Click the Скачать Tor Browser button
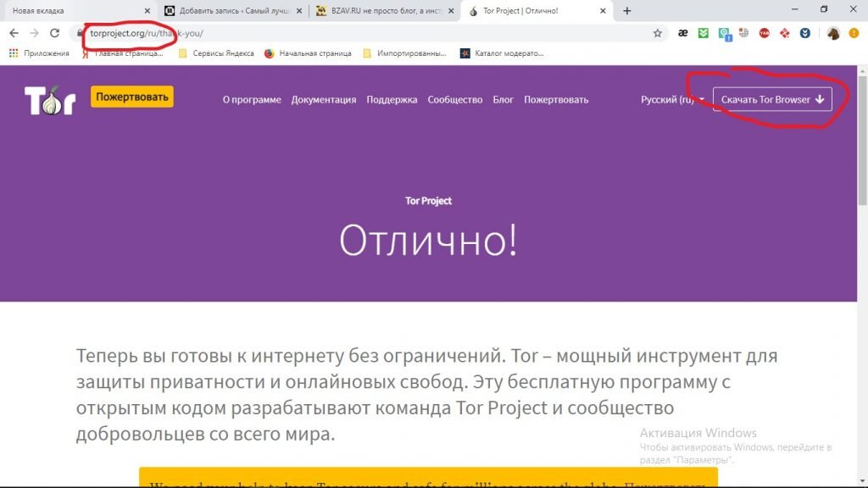 click(x=773, y=99)
